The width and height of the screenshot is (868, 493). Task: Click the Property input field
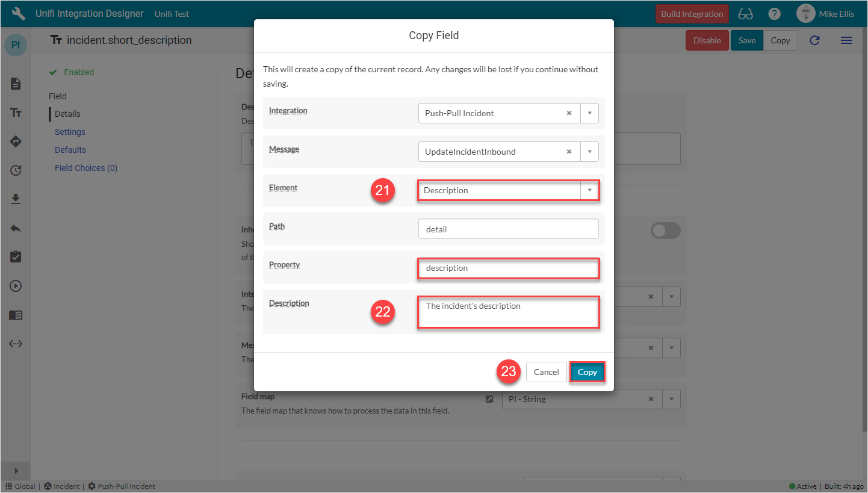point(508,268)
